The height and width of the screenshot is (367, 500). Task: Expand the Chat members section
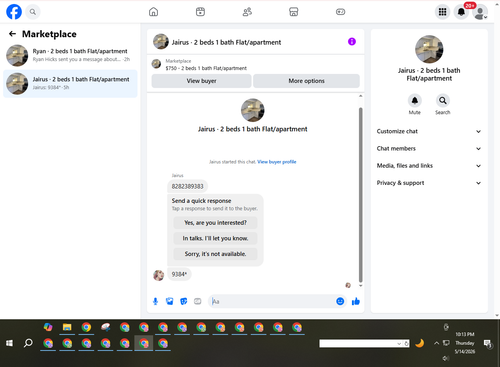[429, 149]
